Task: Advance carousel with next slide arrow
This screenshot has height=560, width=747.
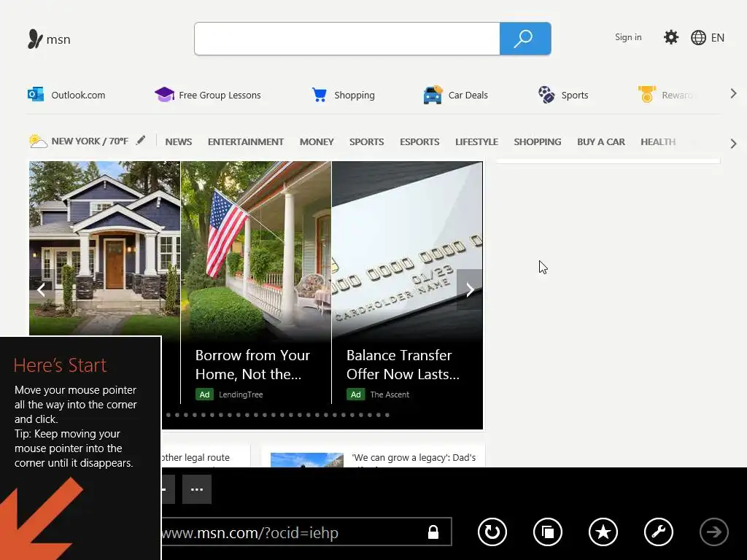Action: (x=470, y=289)
